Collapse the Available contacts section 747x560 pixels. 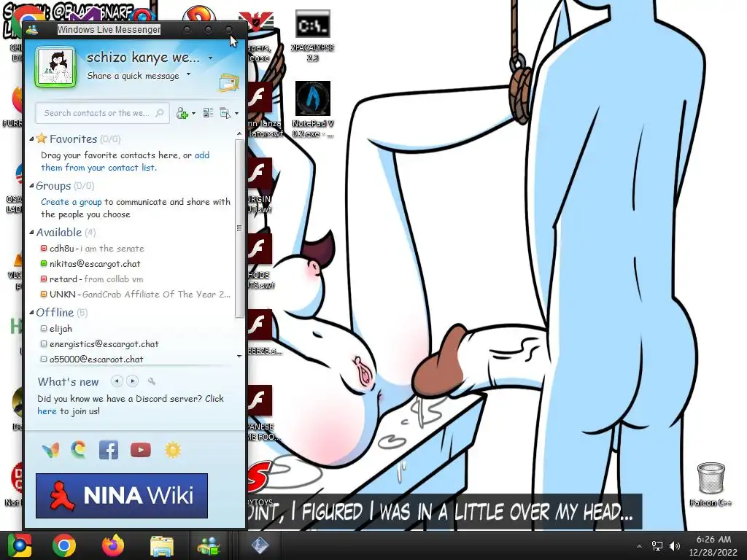point(31,233)
